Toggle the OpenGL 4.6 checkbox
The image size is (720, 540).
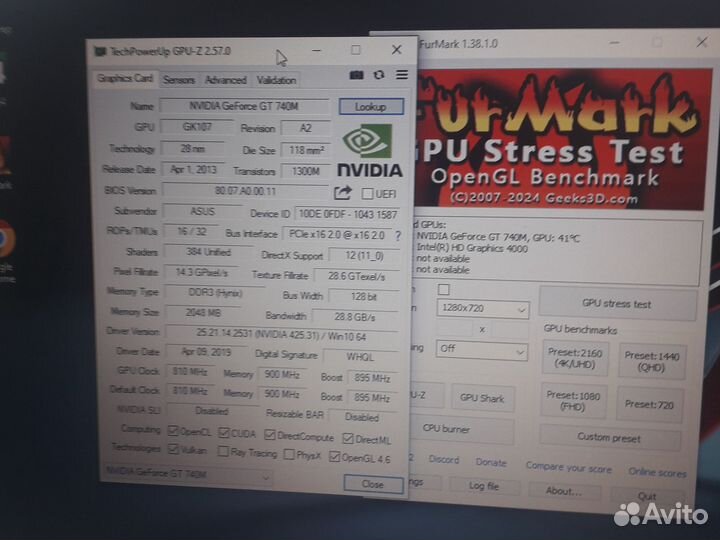[x=334, y=456]
